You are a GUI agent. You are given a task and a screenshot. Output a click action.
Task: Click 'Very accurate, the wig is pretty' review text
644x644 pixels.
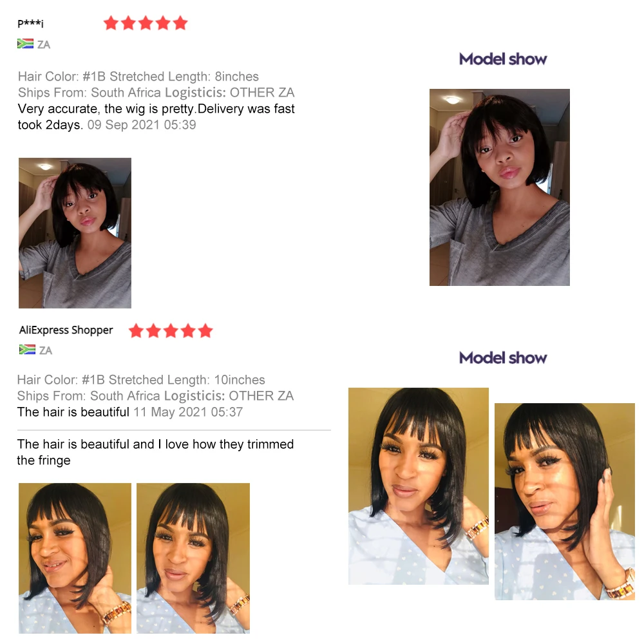coord(106,109)
